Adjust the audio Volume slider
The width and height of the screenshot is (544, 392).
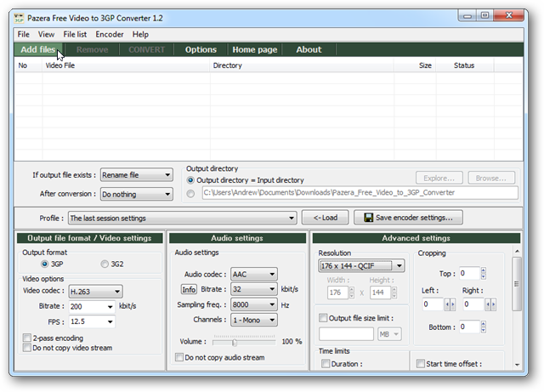235,342
